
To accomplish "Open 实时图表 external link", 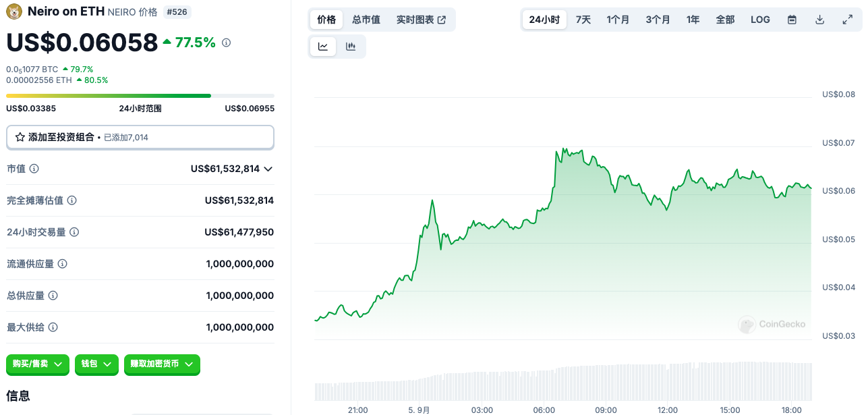I will [x=421, y=20].
